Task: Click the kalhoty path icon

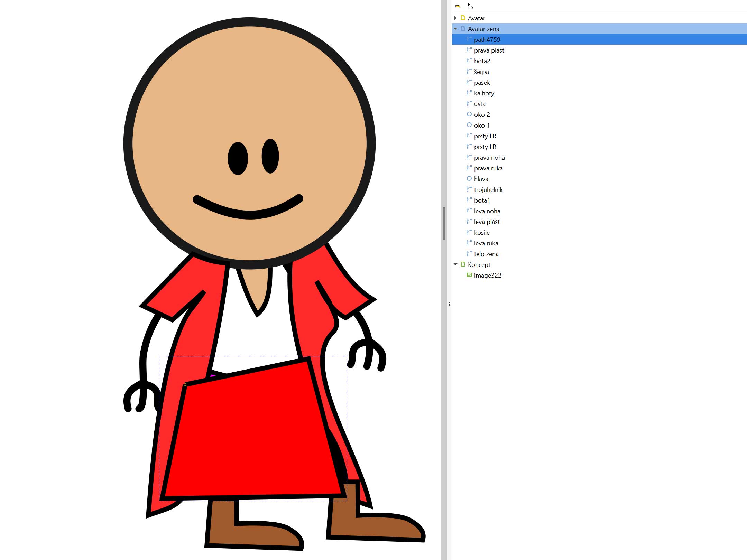Action: [x=469, y=93]
